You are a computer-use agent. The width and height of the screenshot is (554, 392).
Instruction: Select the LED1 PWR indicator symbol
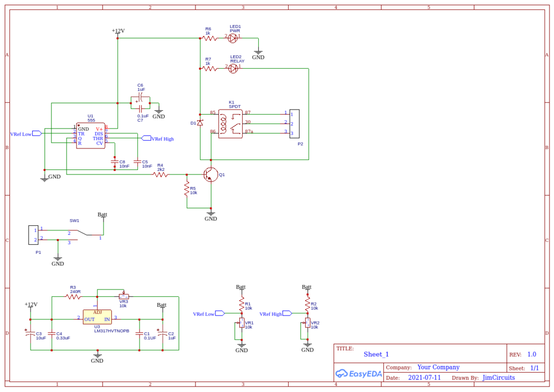233,38
